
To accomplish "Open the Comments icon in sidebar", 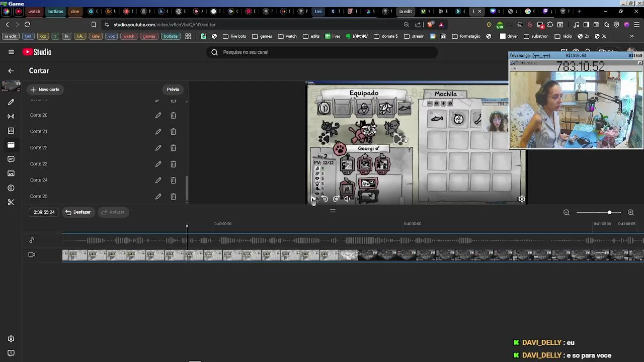I will [x=11, y=159].
